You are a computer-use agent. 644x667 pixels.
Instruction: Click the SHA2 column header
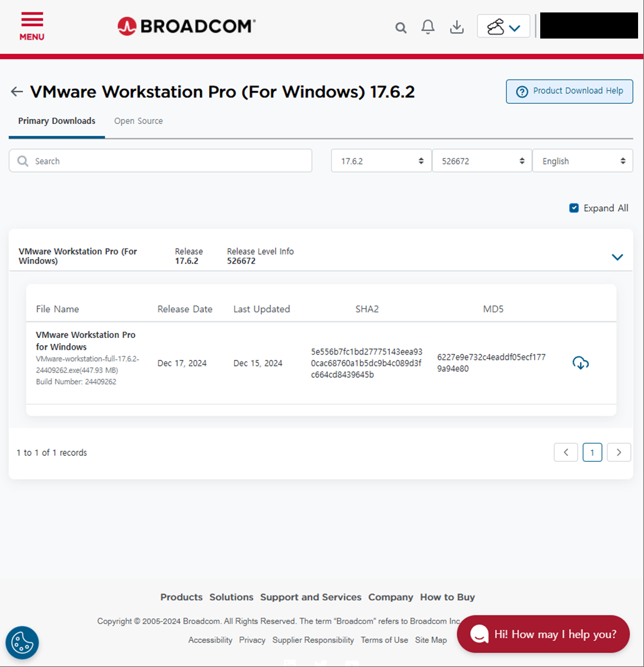pos(367,309)
